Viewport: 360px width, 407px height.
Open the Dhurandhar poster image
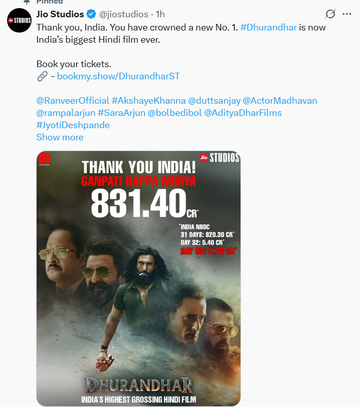tap(138, 279)
